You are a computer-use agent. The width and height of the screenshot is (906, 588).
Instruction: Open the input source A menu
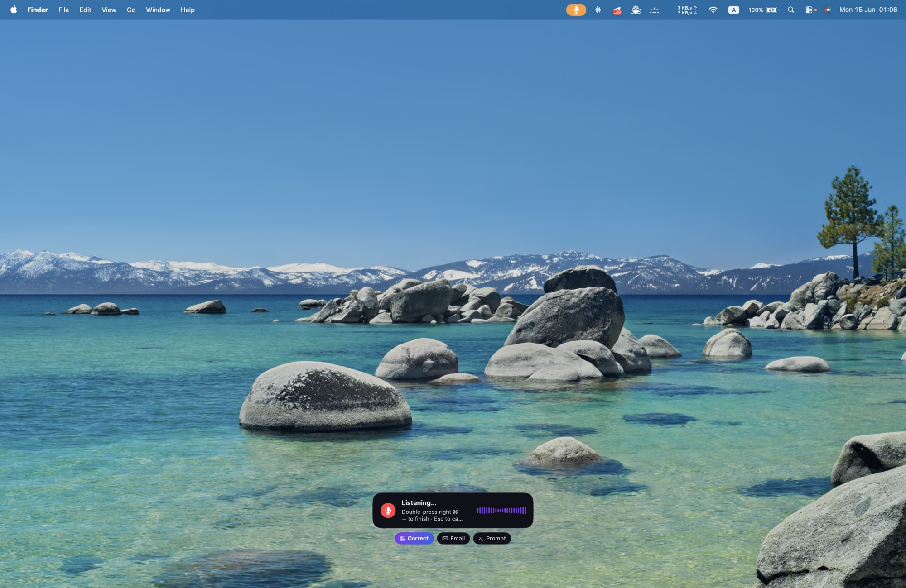(x=733, y=10)
